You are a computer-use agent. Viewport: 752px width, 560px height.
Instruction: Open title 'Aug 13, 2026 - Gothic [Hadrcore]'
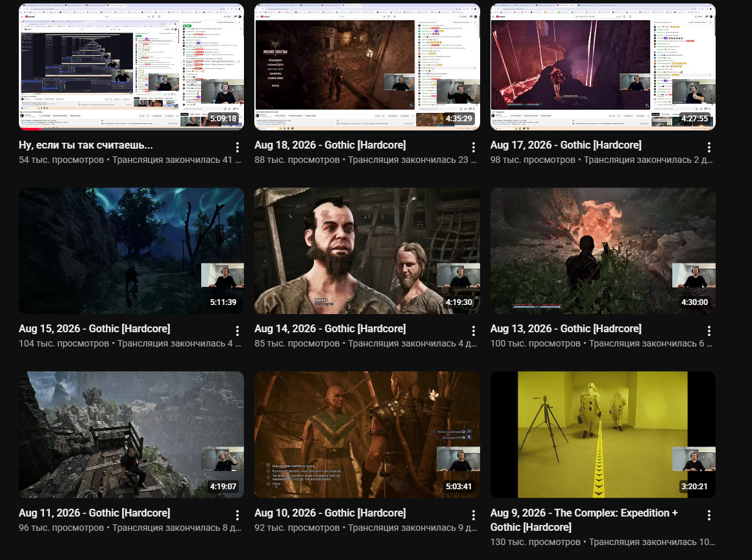click(566, 329)
